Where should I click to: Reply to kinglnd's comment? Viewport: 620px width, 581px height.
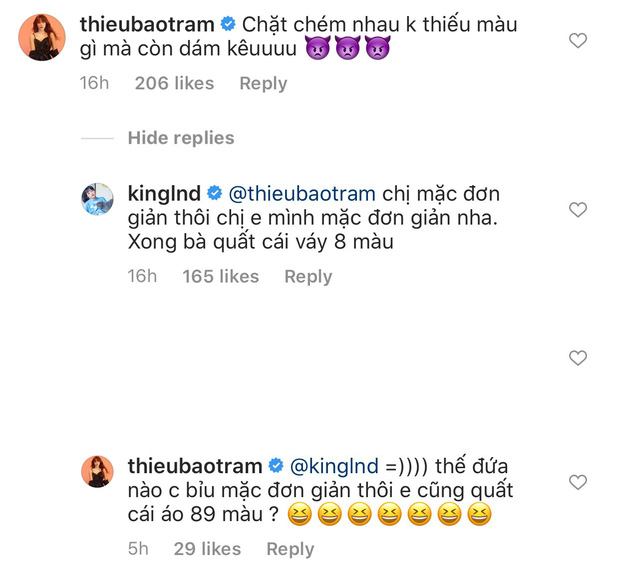pos(308,277)
